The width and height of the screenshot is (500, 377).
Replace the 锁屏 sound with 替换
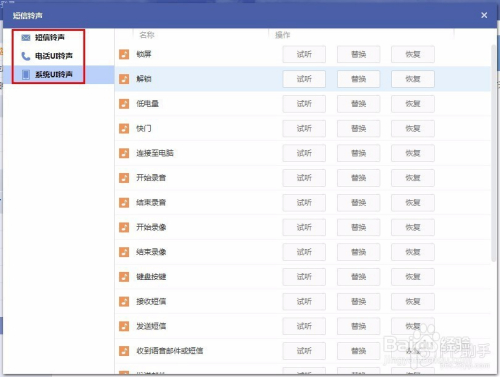359,54
